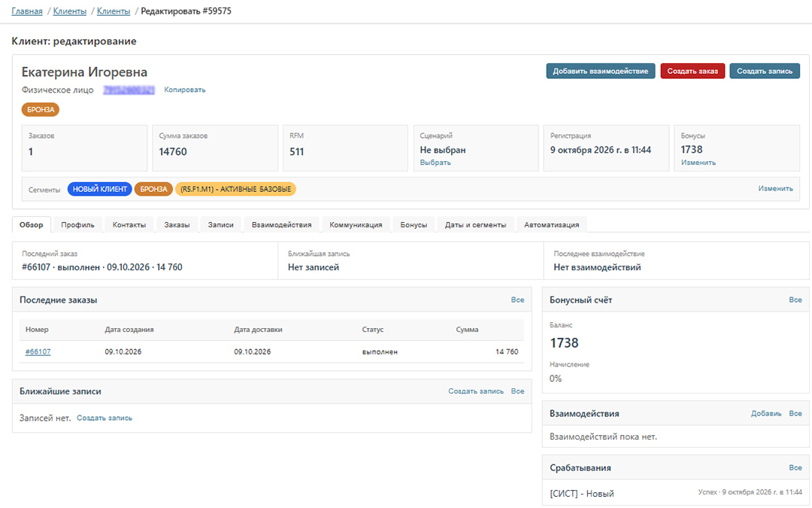The image size is (812, 508).
Task: Select the 'Обзор' tab
Action: point(31,224)
